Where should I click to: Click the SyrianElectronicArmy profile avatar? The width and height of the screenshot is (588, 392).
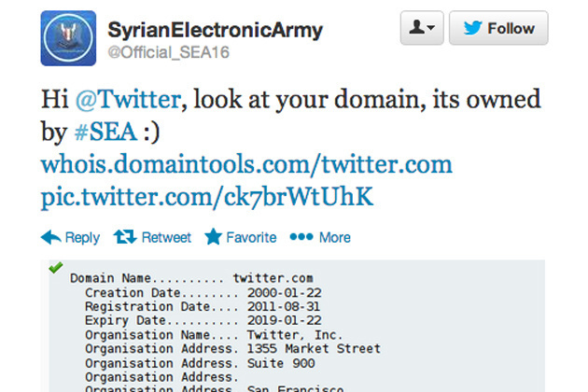(x=68, y=38)
